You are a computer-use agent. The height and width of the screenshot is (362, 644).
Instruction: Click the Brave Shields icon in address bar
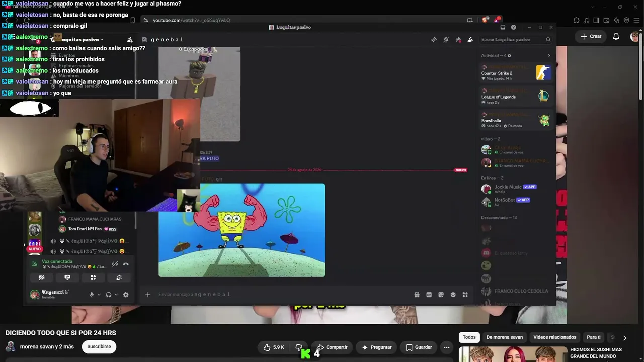[485, 20]
